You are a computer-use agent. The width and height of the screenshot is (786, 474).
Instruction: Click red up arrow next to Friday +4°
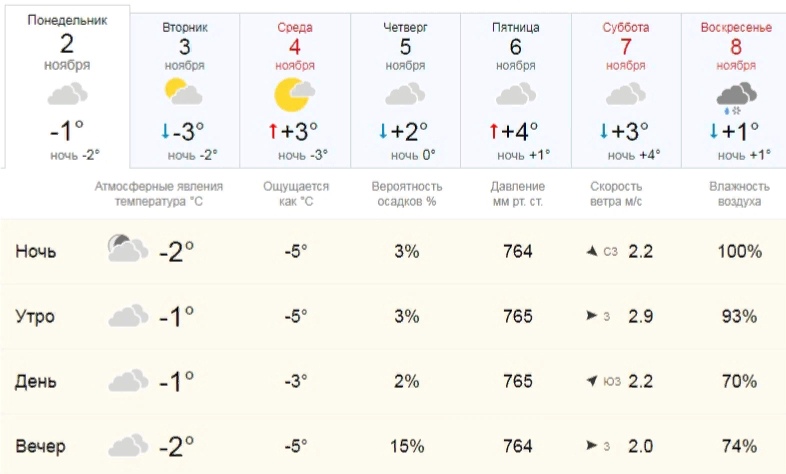[x=494, y=131]
